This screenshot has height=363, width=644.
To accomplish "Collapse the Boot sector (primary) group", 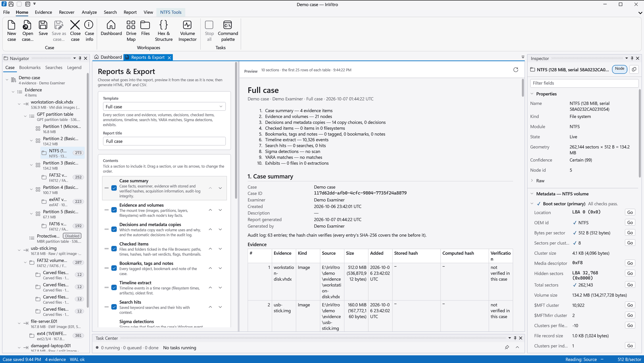I will 532,204.
